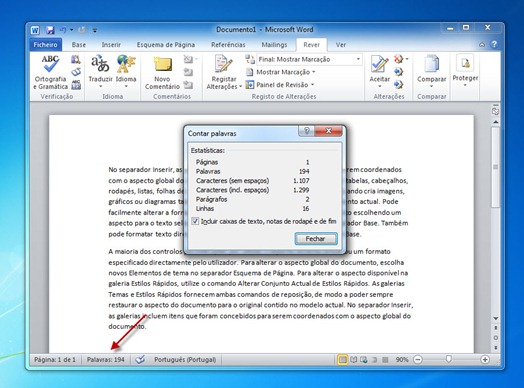Viewport: 524px width, 388px height.
Task: Open the Research pane icon
Action: click(x=76, y=59)
